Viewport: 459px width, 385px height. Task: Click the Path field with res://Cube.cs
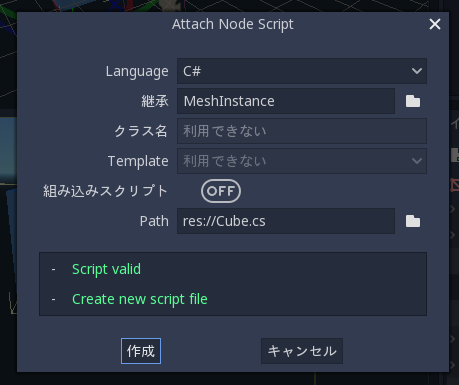(x=286, y=221)
